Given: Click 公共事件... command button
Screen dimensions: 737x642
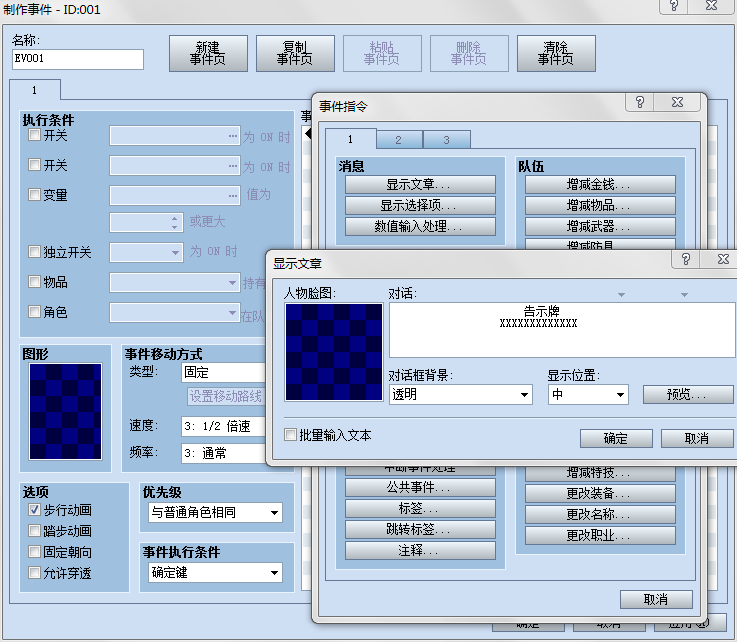Looking at the screenshot, I should click(x=420, y=487).
